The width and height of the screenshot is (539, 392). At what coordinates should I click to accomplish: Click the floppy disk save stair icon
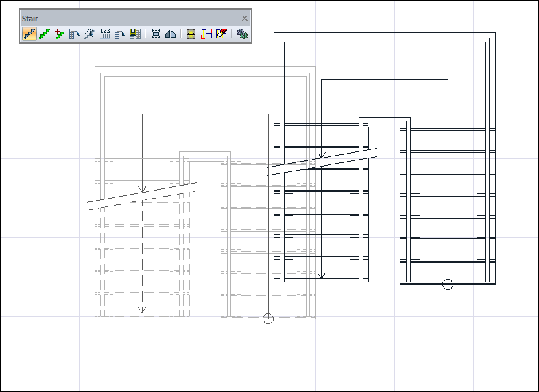pyautogui.click(x=135, y=34)
